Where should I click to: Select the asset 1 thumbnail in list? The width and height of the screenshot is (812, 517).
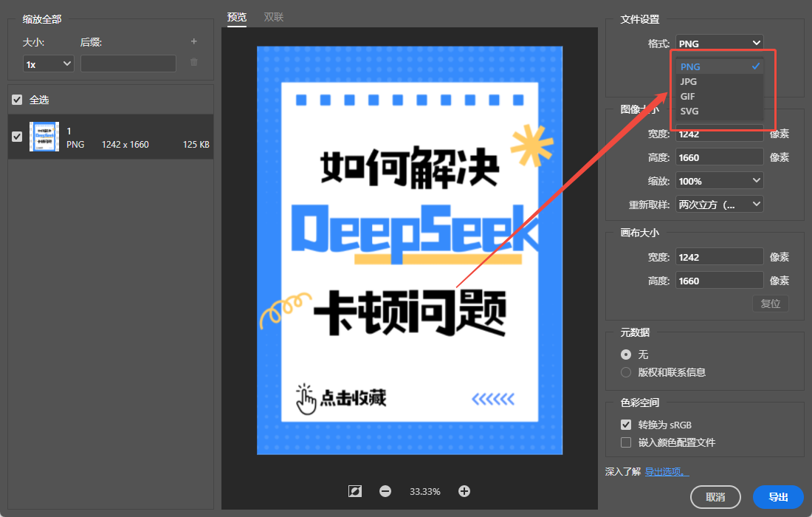tap(44, 137)
